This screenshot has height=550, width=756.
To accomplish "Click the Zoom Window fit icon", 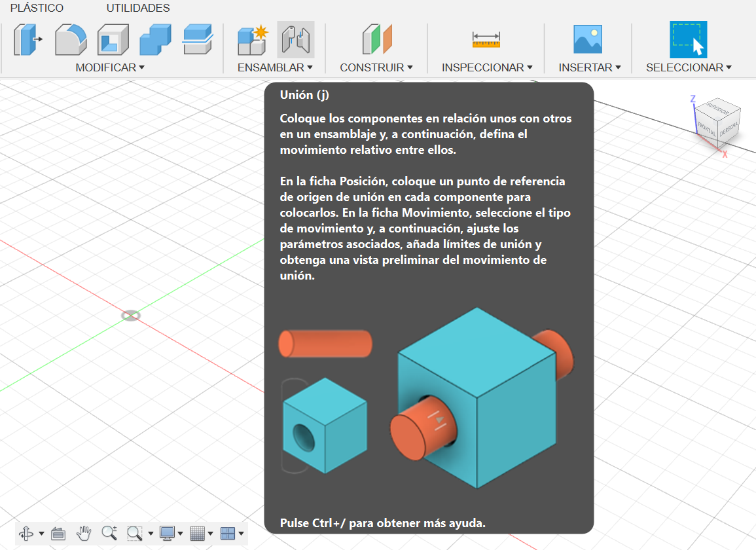I will [x=135, y=533].
